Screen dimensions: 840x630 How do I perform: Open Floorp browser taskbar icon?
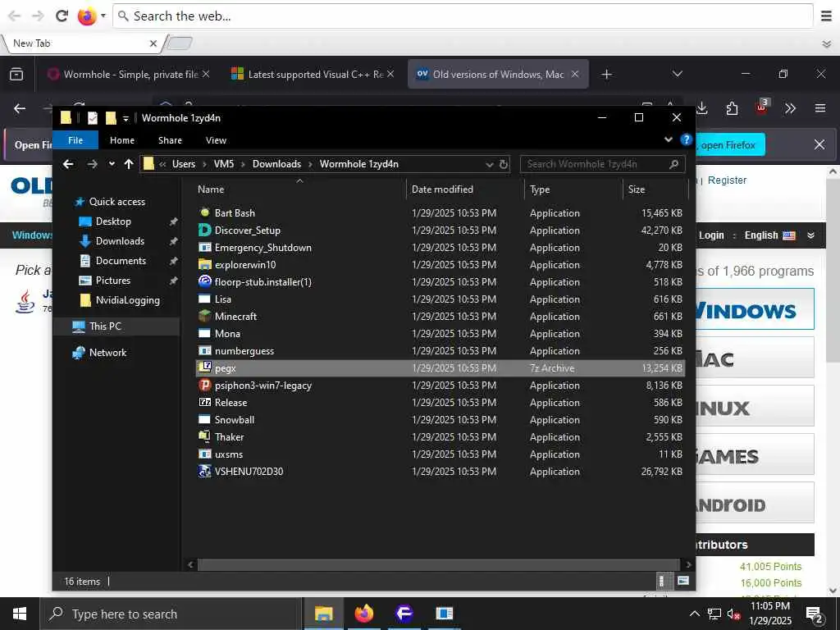(404, 614)
